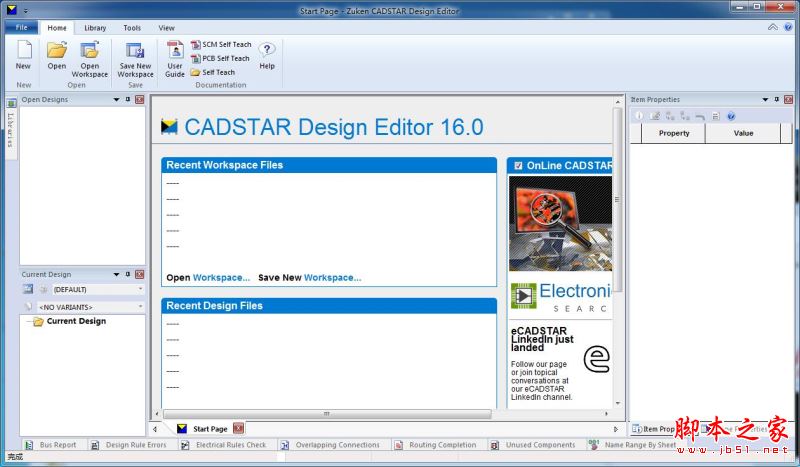Screen dimensions: 800x467
Task: Open the Electrical Rules Check tab
Action: [x=224, y=445]
